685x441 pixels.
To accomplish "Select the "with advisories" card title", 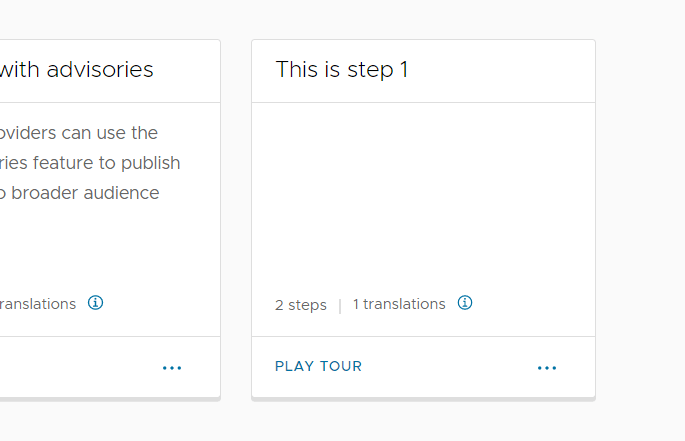I will tap(76, 70).
